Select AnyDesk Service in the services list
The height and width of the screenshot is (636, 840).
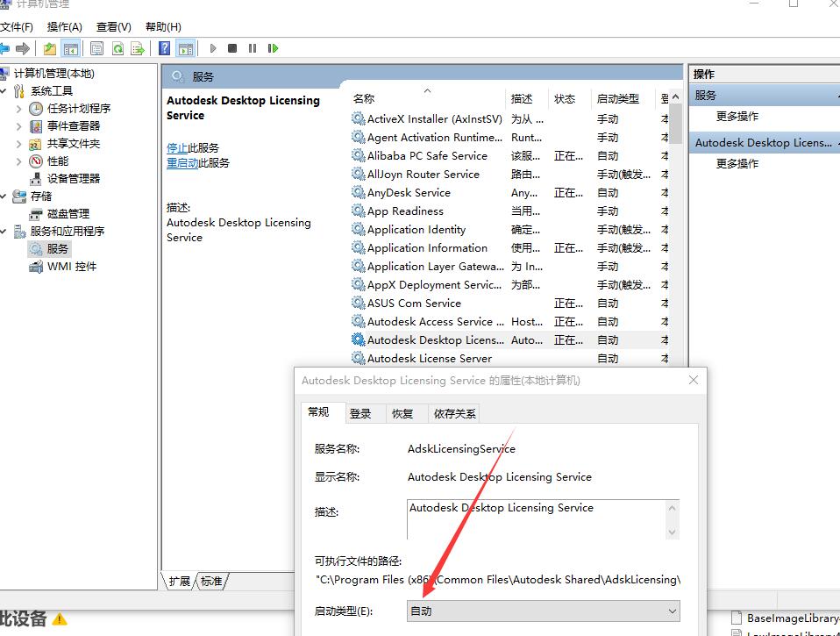pyautogui.click(x=409, y=193)
